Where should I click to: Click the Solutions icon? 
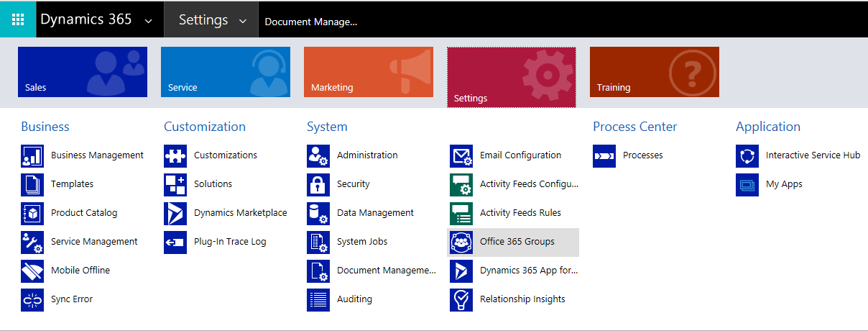pyautogui.click(x=175, y=184)
